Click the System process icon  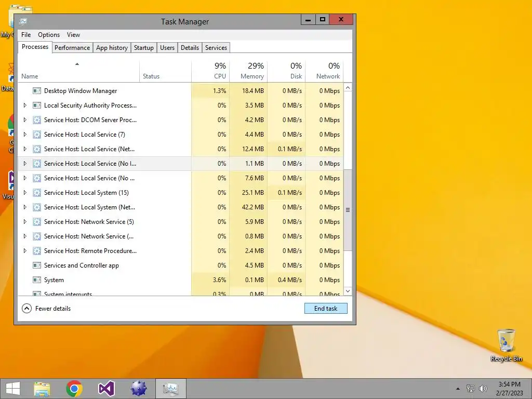[37, 280]
